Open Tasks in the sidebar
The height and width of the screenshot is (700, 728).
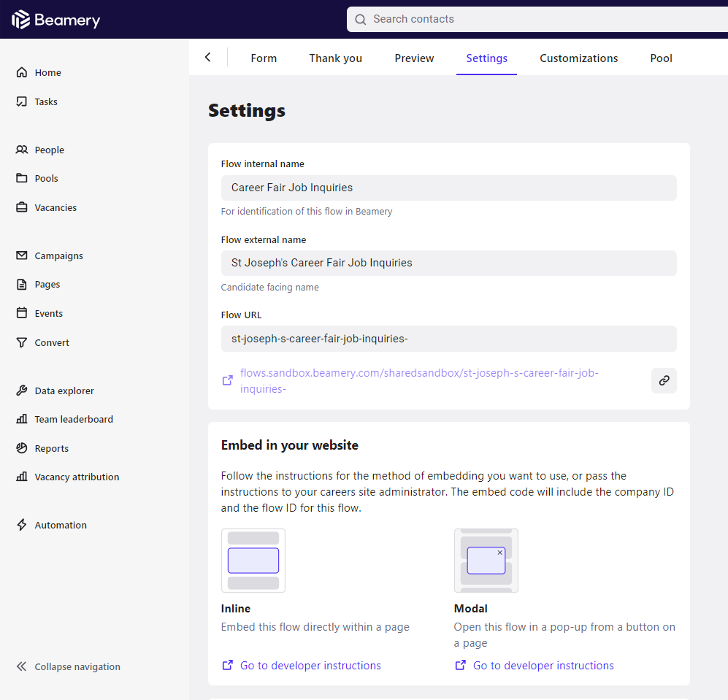46,101
